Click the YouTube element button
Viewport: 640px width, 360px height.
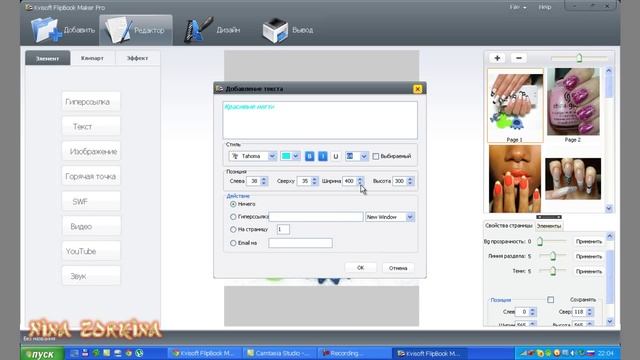[91, 251]
